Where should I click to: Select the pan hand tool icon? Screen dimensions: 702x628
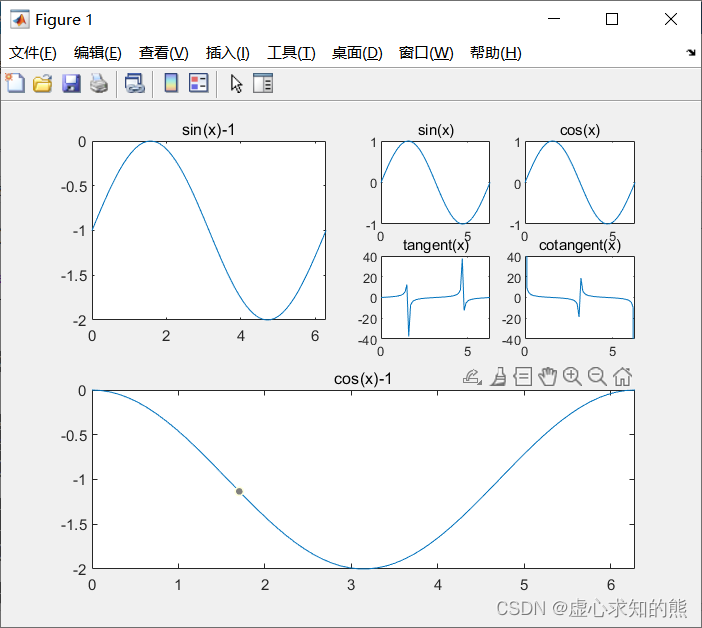click(548, 377)
